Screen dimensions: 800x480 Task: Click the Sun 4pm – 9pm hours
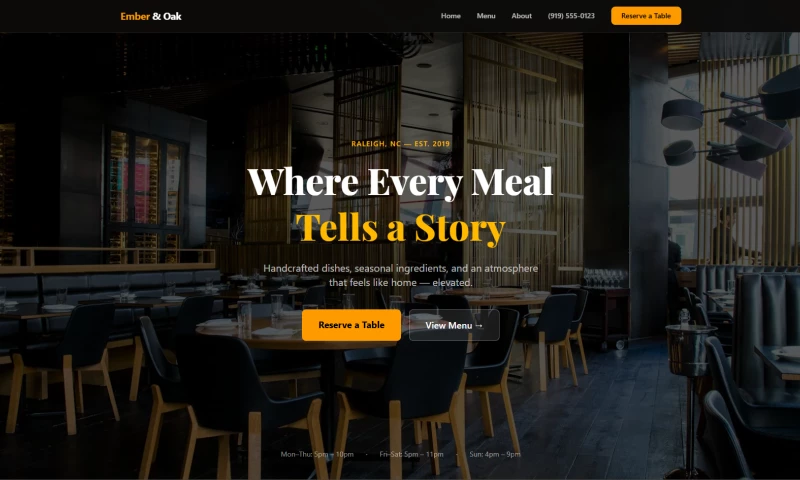point(495,454)
